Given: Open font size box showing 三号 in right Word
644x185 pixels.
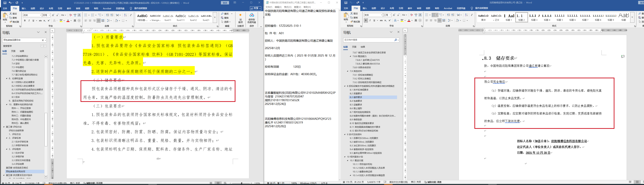Looking at the screenshot, I should [x=387, y=15].
